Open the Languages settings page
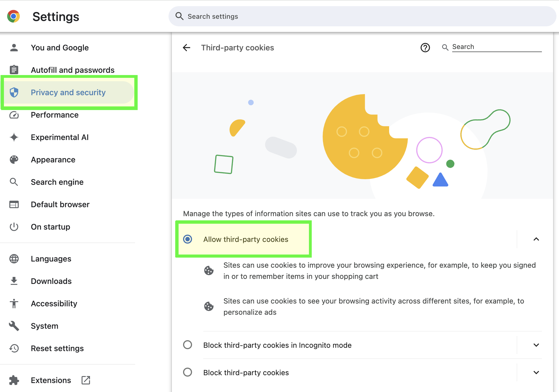 tap(51, 259)
